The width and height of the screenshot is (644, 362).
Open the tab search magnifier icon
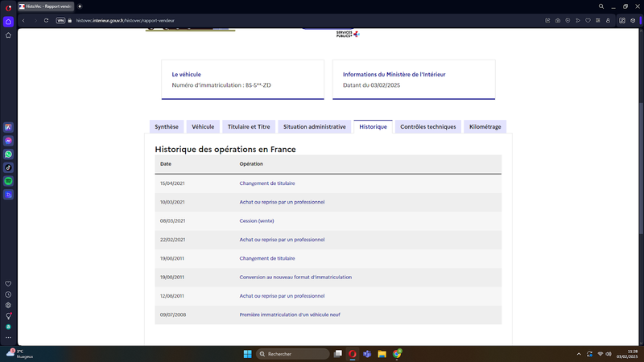tap(601, 6)
